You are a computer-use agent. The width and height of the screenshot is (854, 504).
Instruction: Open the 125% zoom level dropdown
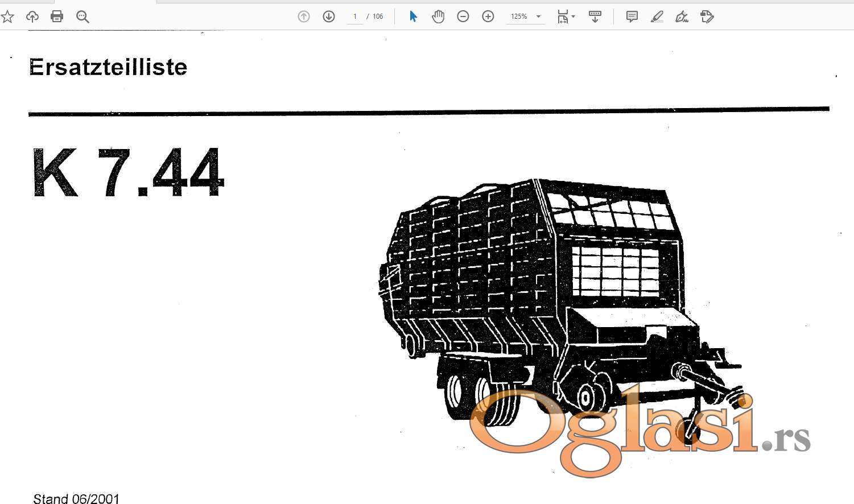coord(525,16)
